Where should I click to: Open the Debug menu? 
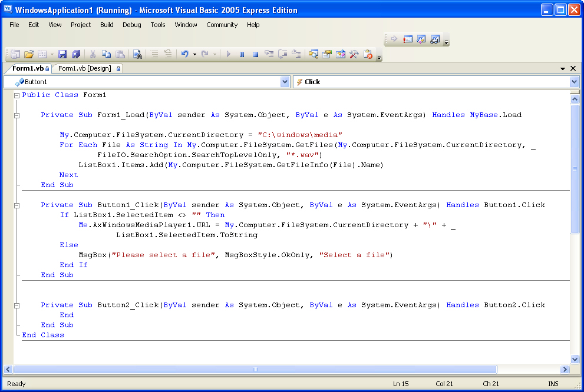point(132,25)
